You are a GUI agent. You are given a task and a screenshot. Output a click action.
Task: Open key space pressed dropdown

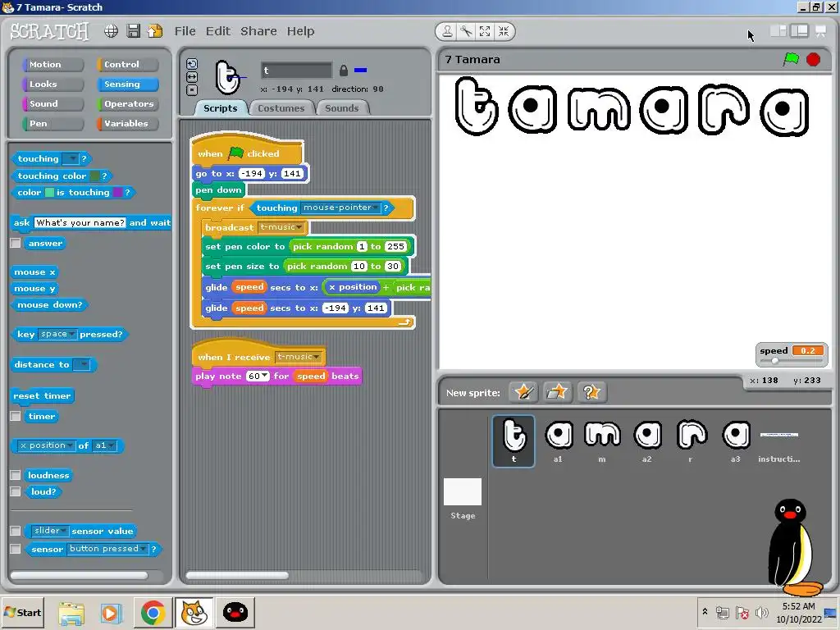pyautogui.click(x=58, y=335)
